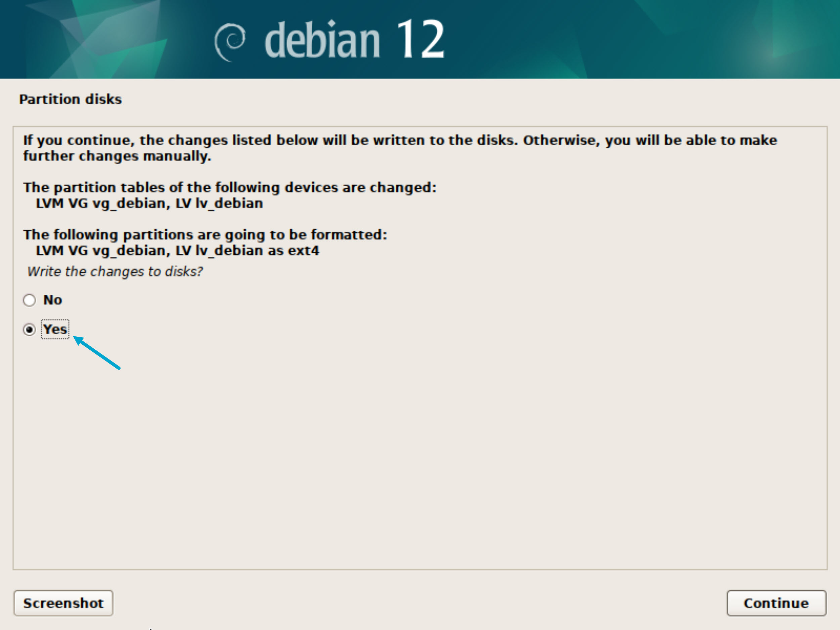Click the empty area below Yes option
840x630 pixels.
[419, 455]
